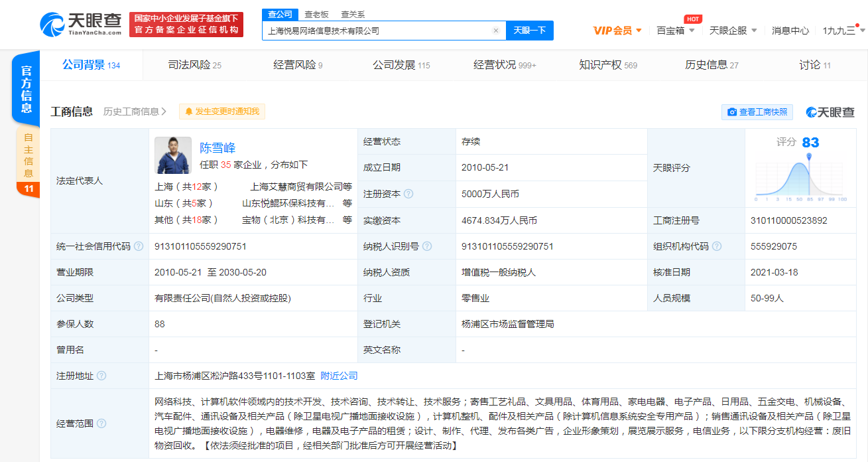
Task: Switch to the 公司背景 tab
Action: 92,65
